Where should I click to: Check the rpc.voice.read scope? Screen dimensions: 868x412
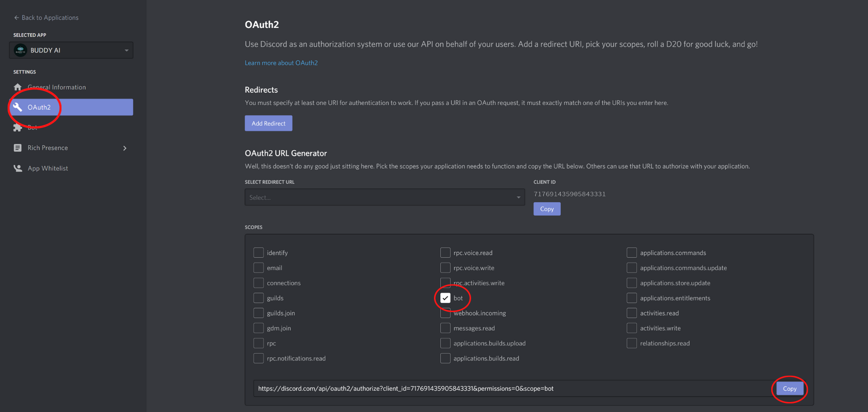445,252
